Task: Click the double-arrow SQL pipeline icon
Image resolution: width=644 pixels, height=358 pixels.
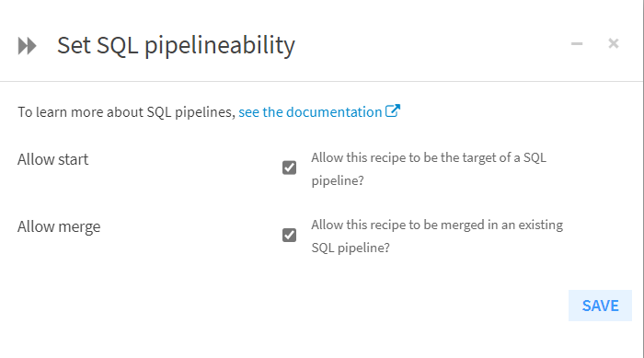Action: pyautogui.click(x=27, y=46)
